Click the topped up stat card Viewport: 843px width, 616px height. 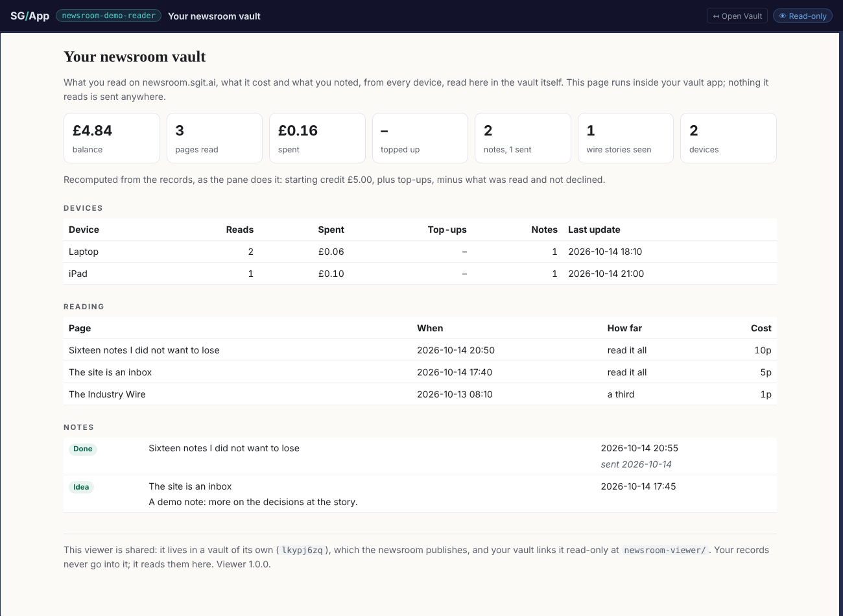[420, 138]
